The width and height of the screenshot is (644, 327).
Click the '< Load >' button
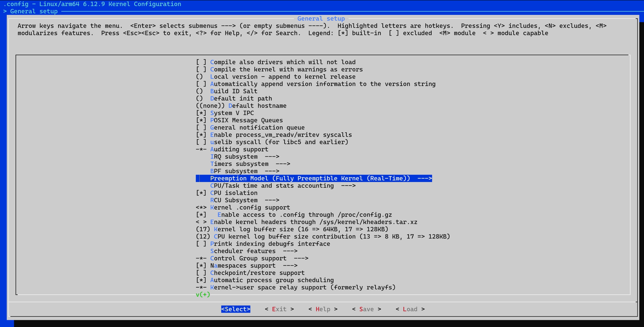pos(410,309)
